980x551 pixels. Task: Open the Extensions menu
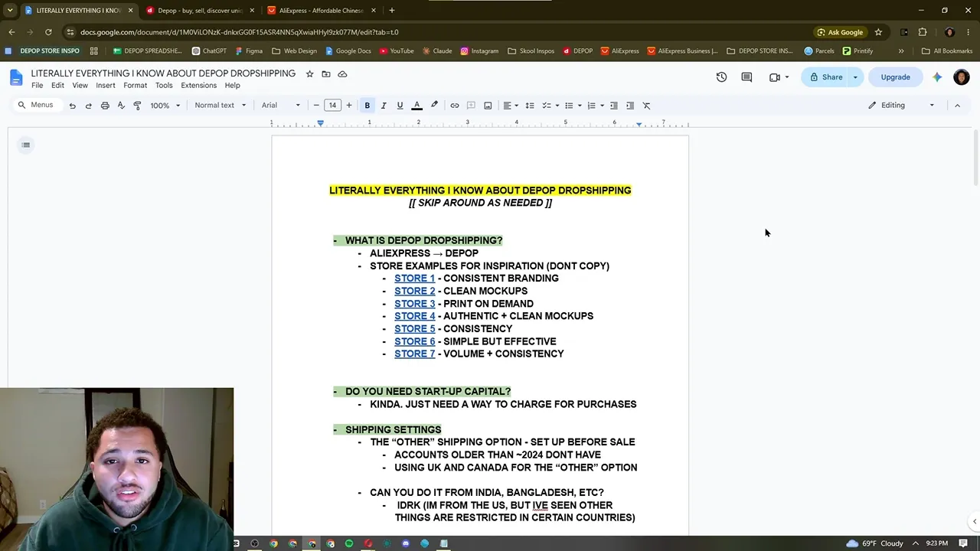pyautogui.click(x=198, y=86)
